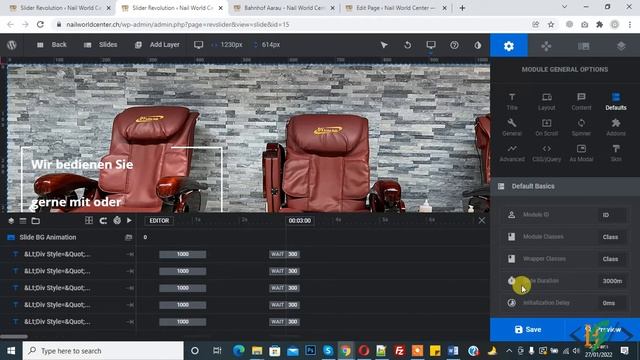Viewport: 640px width, 360px height.
Task: Click the timeline grid icon
Action: 89,220
